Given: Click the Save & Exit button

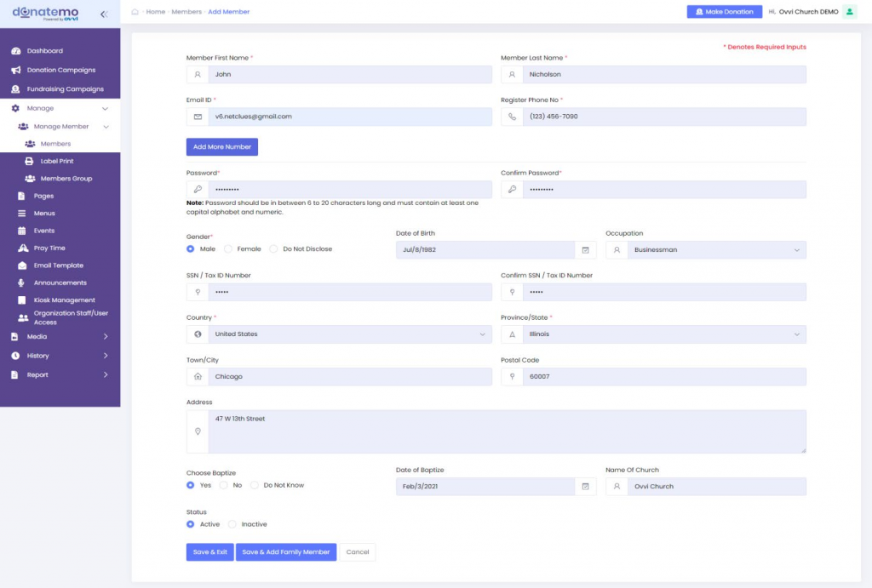Looking at the screenshot, I should tap(209, 551).
